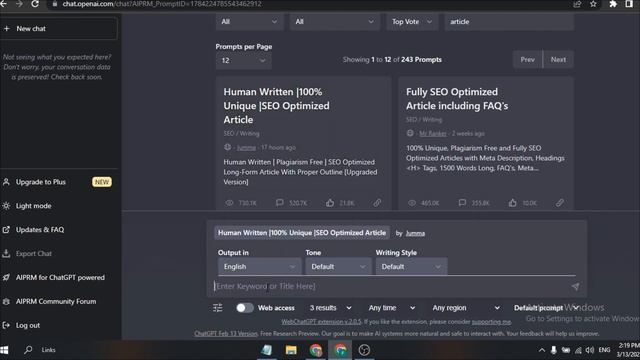This screenshot has height=360, width=640.
Task: Open the browser extensions puzzle icon
Action: (613, 4)
